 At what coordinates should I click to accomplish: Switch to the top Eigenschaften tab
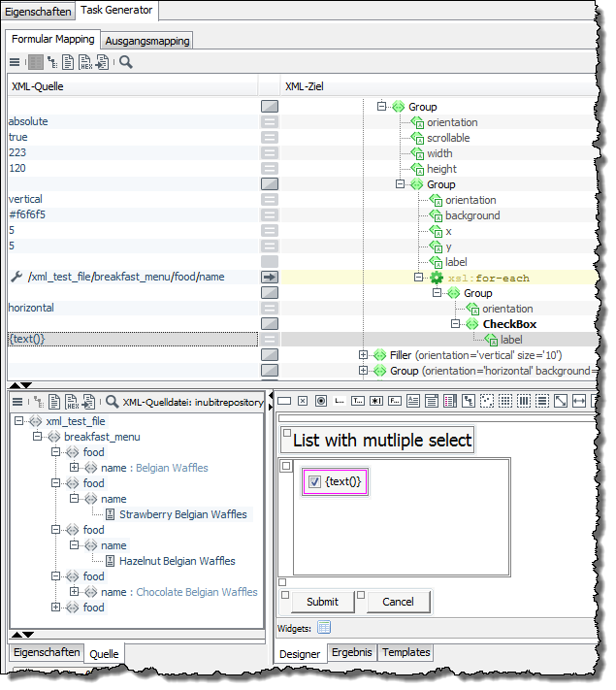38,12
